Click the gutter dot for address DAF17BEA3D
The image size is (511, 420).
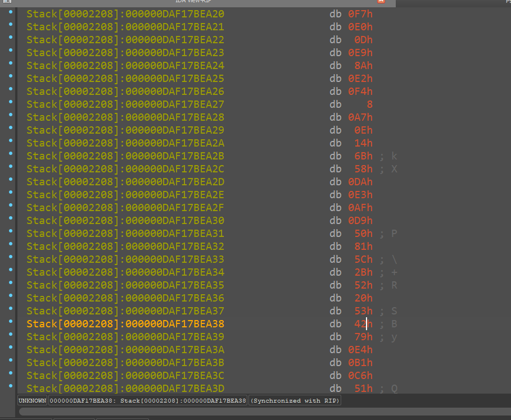[11, 387]
